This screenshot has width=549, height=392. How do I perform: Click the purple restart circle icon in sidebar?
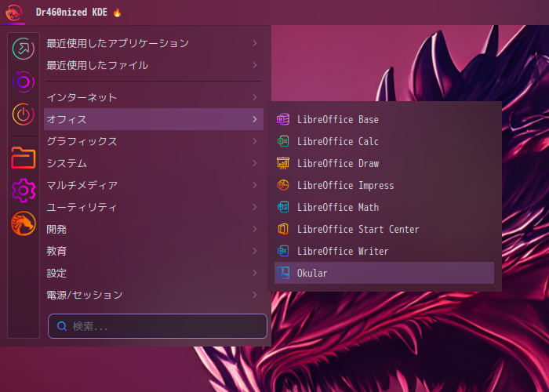tap(24, 82)
